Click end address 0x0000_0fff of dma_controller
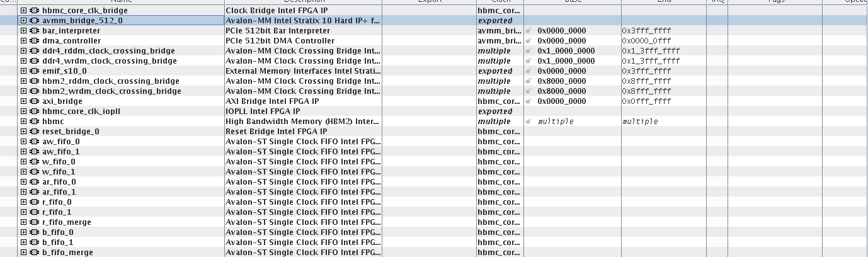The image size is (868, 257). (x=646, y=41)
